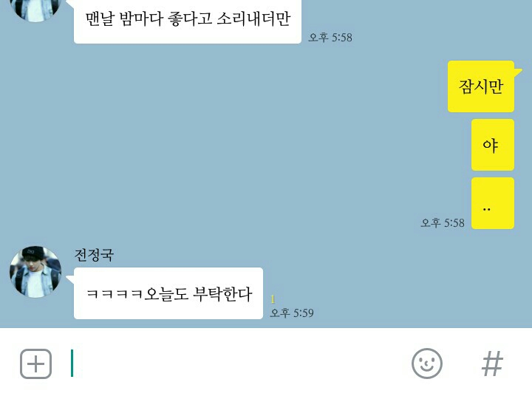The width and height of the screenshot is (532, 399).
Task: Tap the hashtag search icon
Action: click(x=492, y=364)
